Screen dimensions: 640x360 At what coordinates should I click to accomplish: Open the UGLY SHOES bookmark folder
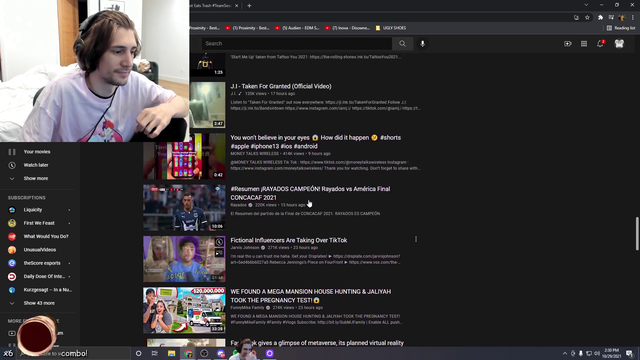[x=391, y=28]
